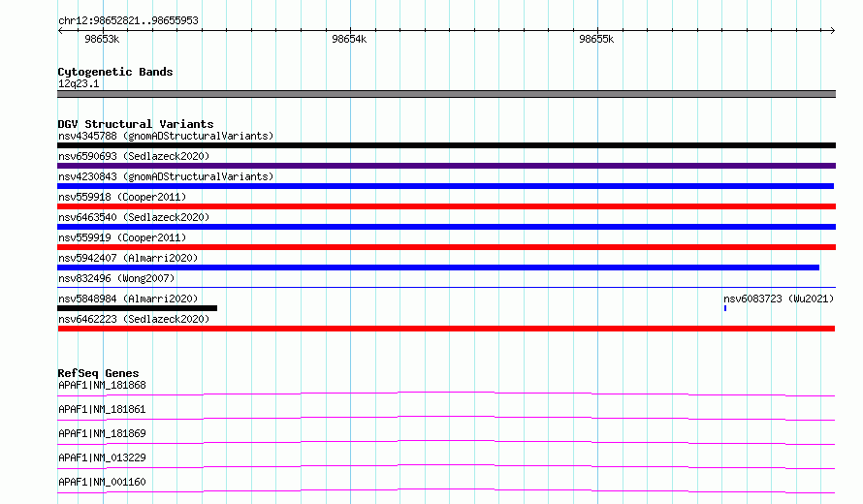Click the 98655k ruler label
Image resolution: width=863 pixels, height=504 pixels.
coord(596,39)
